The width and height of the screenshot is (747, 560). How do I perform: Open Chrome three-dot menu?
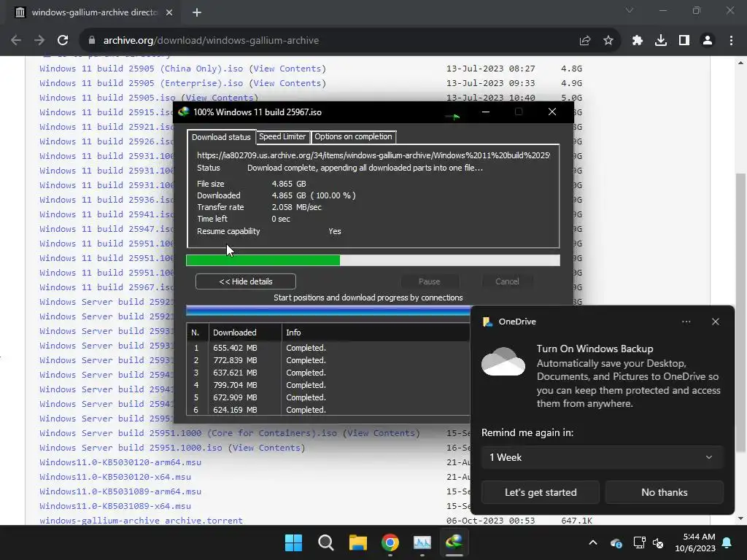(x=731, y=41)
